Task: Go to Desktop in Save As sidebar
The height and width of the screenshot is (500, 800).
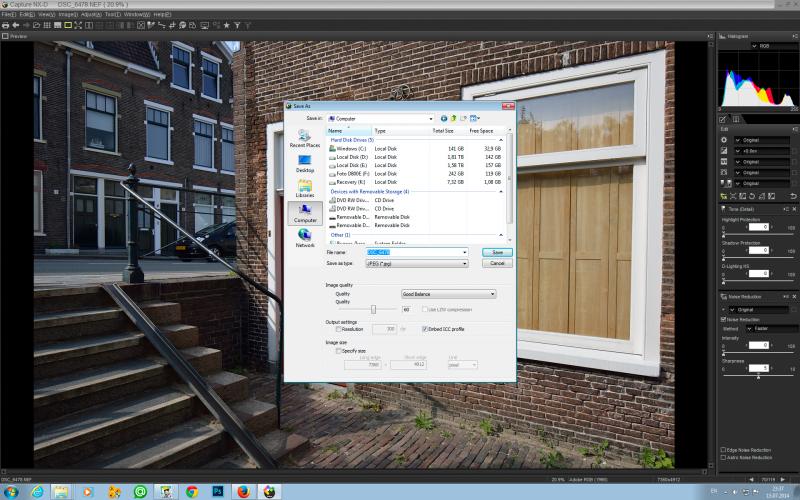Action: click(305, 163)
